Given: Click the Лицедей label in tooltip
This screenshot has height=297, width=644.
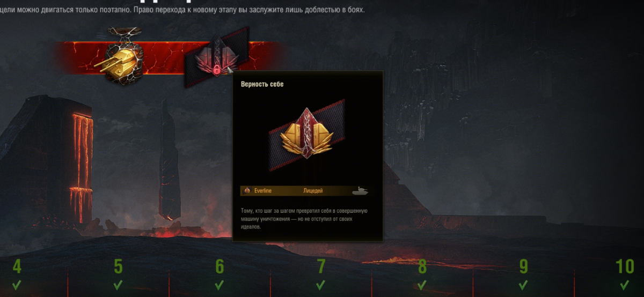Looking at the screenshot, I should point(313,190).
